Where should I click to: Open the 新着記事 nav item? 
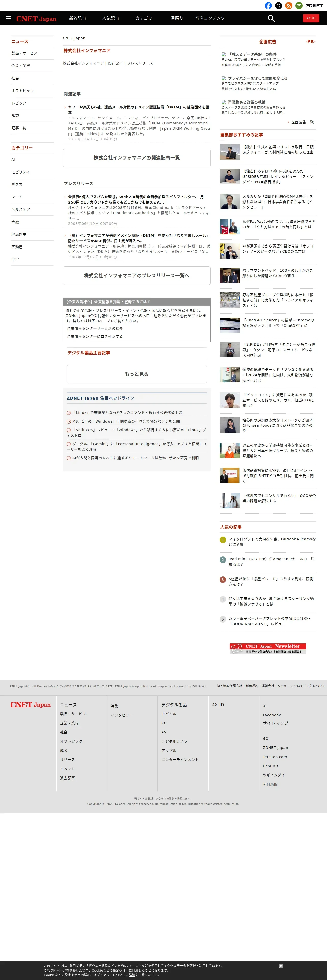77,18
